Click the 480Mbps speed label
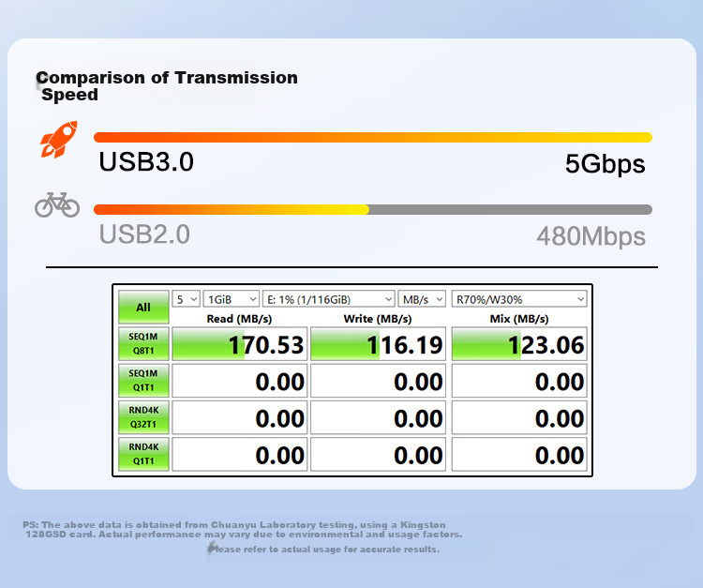This screenshot has width=703, height=588. pyautogui.click(x=591, y=236)
